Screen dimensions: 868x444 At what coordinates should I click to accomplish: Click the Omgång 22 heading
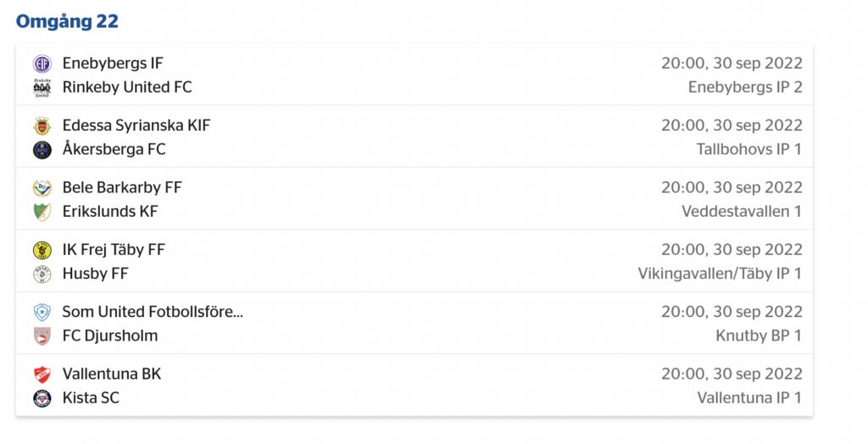(67, 21)
